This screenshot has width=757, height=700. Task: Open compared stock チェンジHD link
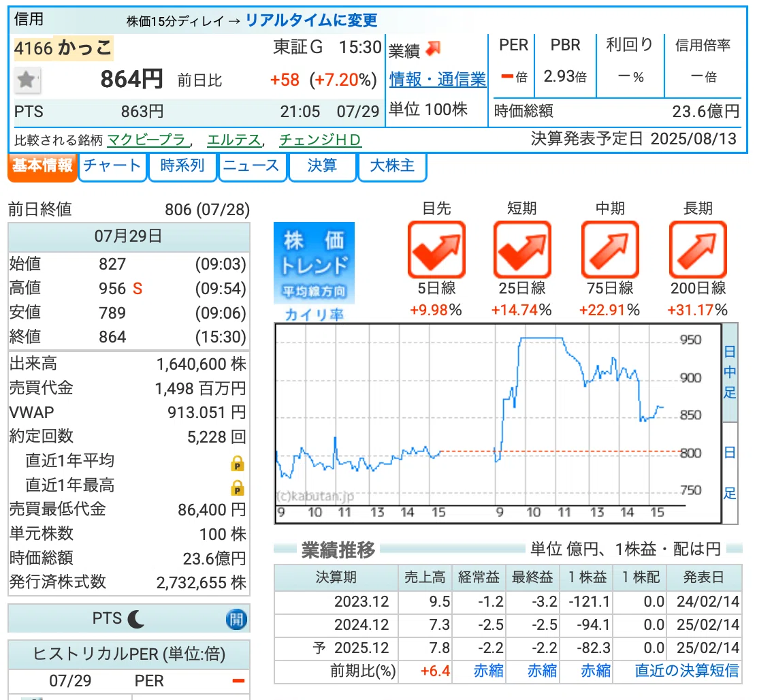[319, 140]
